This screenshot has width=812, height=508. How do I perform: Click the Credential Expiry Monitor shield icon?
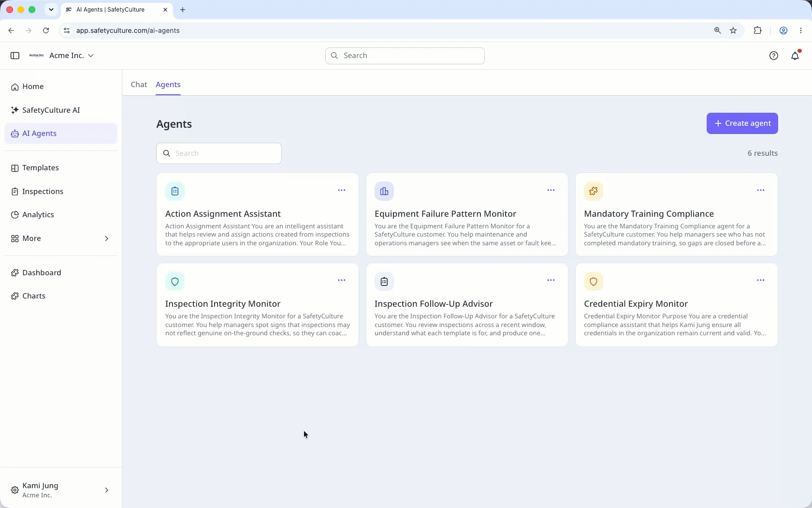[594, 281]
